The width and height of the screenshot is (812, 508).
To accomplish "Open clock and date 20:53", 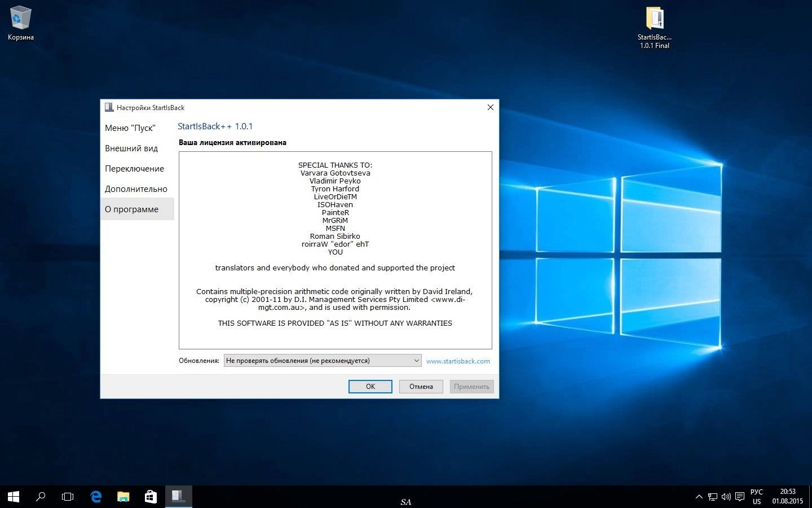I will click(x=788, y=497).
